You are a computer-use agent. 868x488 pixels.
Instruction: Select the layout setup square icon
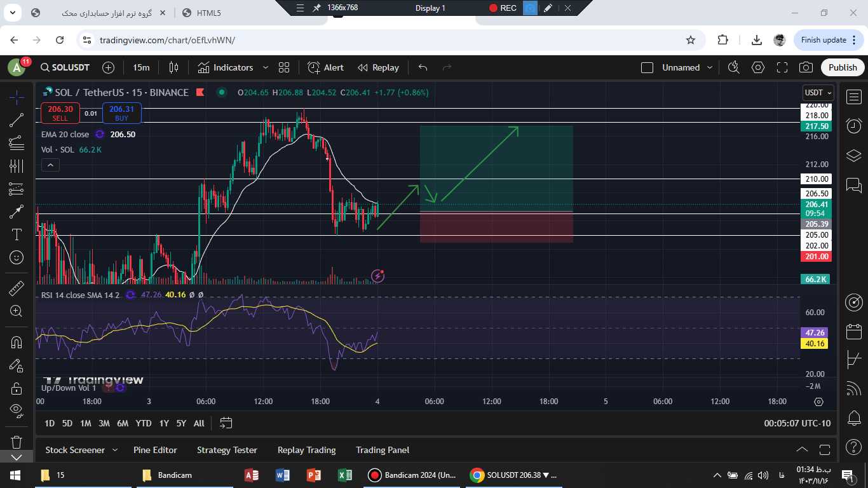pyautogui.click(x=647, y=67)
